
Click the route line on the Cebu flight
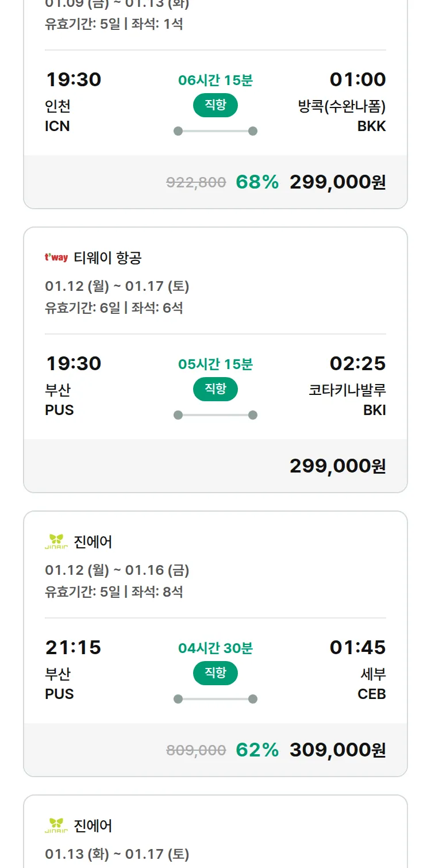(x=215, y=699)
